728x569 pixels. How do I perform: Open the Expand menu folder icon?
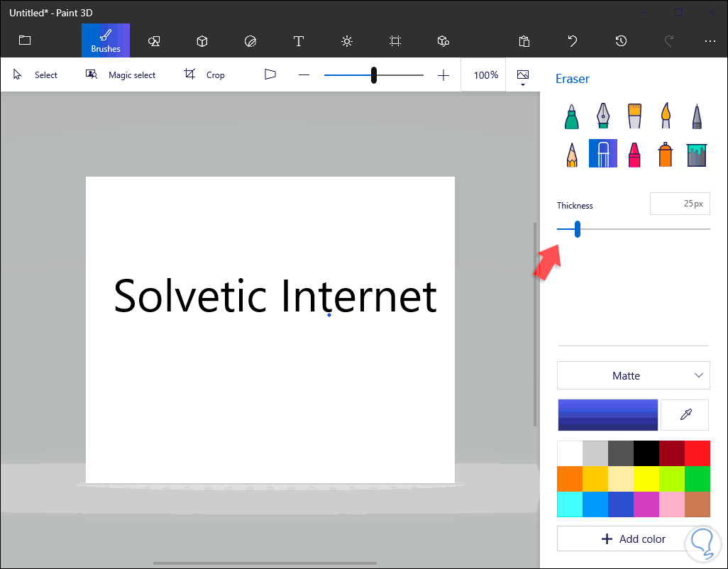(25, 40)
